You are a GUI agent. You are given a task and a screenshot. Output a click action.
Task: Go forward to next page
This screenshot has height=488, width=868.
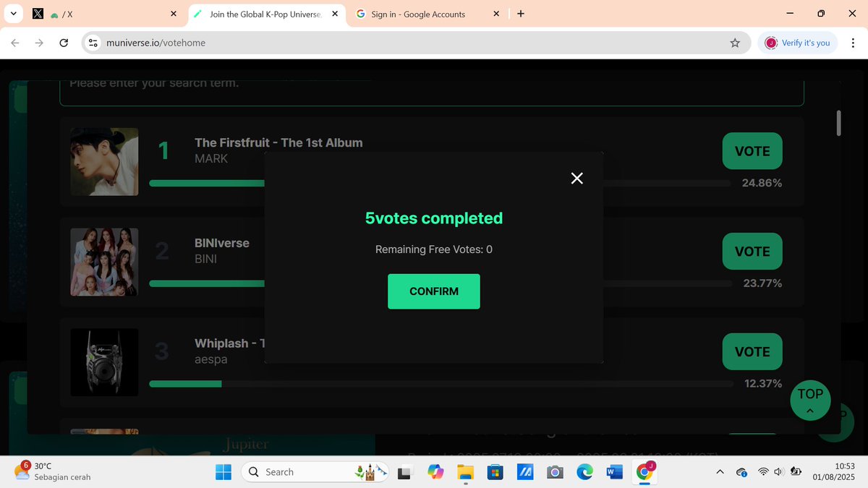[39, 43]
